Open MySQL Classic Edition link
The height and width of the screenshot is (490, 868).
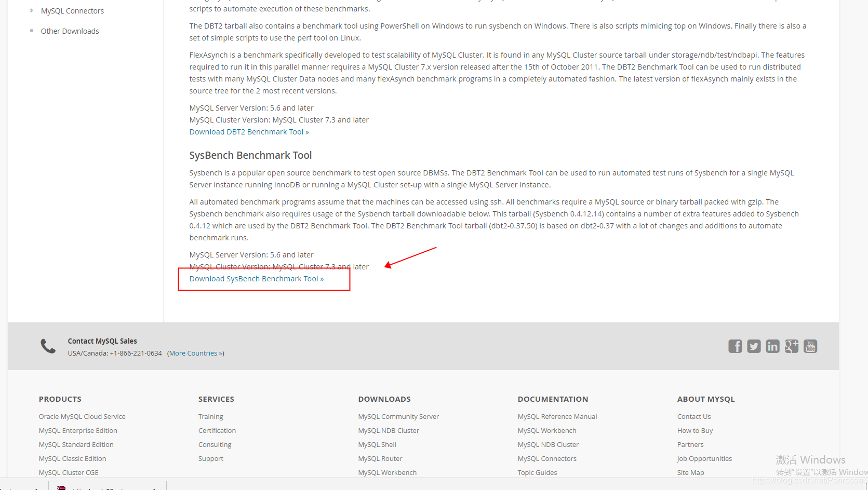[72, 459]
